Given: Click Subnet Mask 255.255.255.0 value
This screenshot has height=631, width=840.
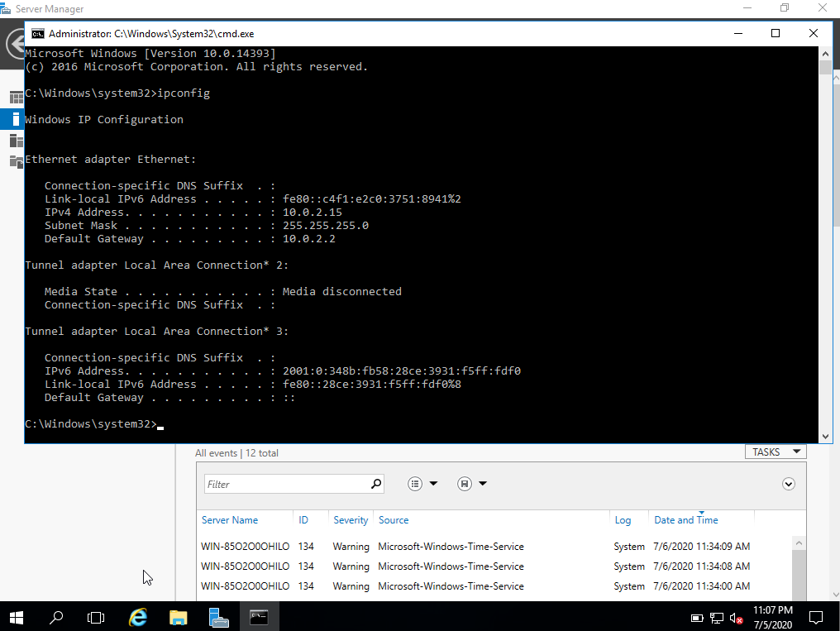Looking at the screenshot, I should [x=326, y=226].
